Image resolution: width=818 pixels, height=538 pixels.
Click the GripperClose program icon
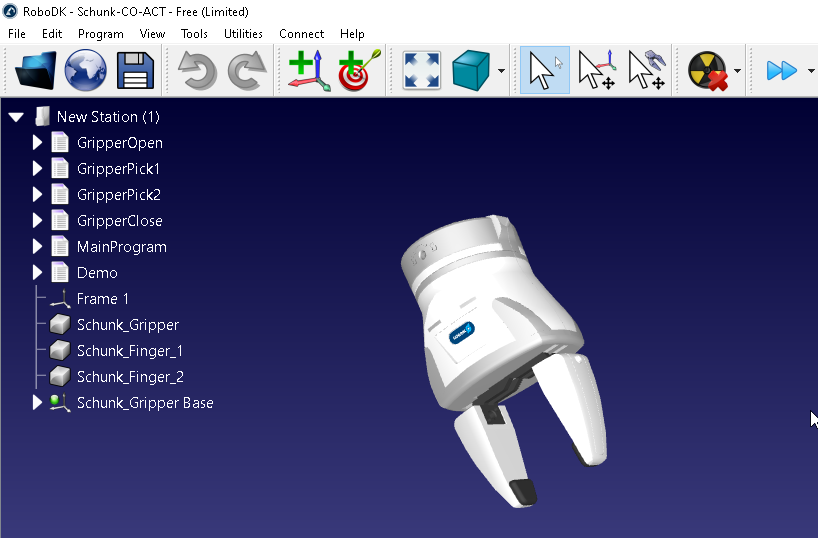coord(60,221)
